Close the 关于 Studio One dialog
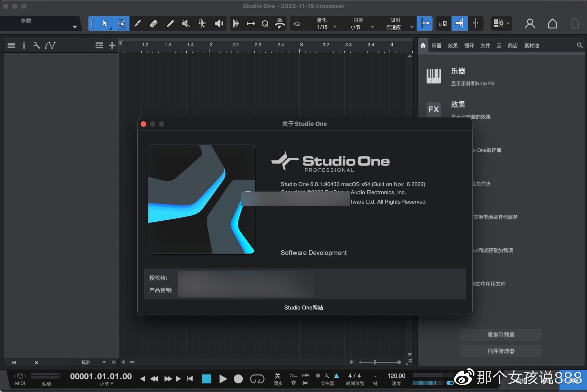The width and height of the screenshot is (587, 392). pos(143,124)
